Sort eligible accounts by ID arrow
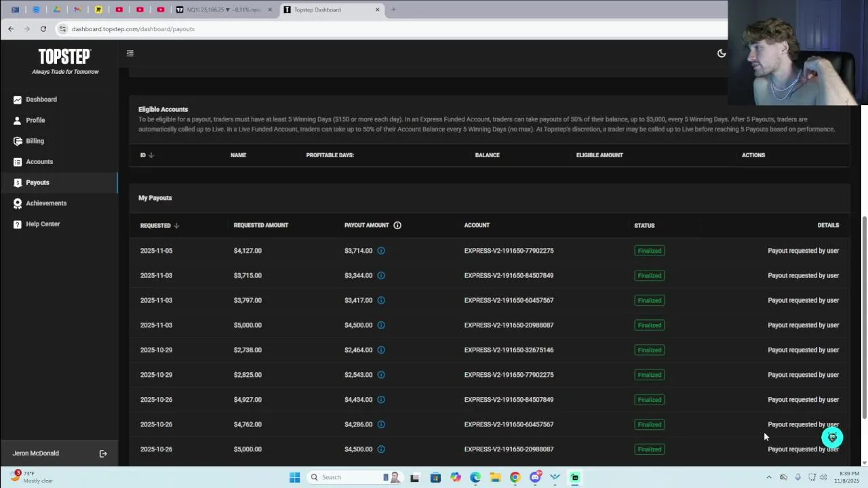The width and height of the screenshot is (868, 488). (x=151, y=155)
